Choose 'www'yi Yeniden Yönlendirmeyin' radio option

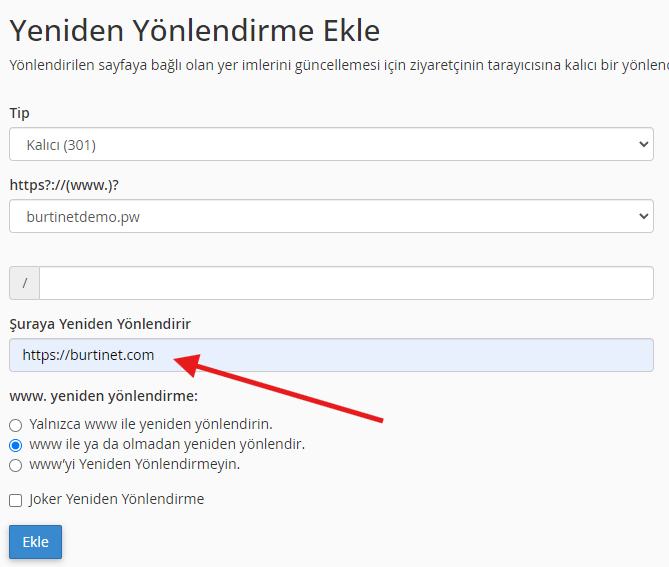tap(15, 465)
